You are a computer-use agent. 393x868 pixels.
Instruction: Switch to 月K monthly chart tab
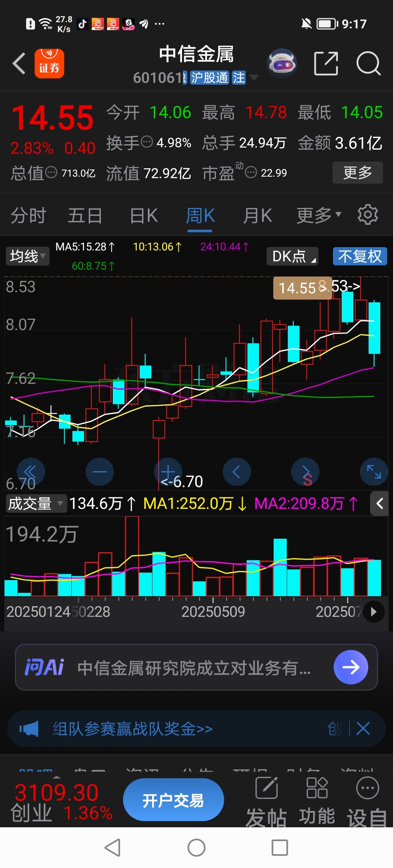[258, 215]
